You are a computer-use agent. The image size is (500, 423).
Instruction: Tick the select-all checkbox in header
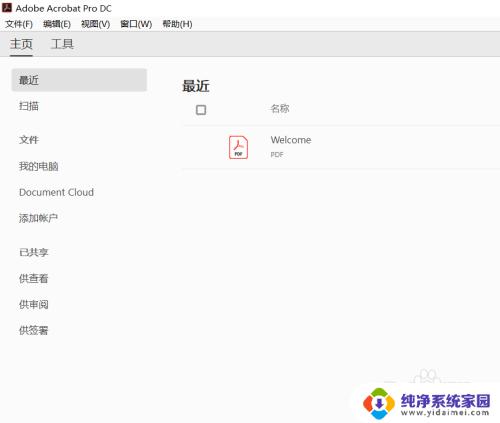coord(201,110)
